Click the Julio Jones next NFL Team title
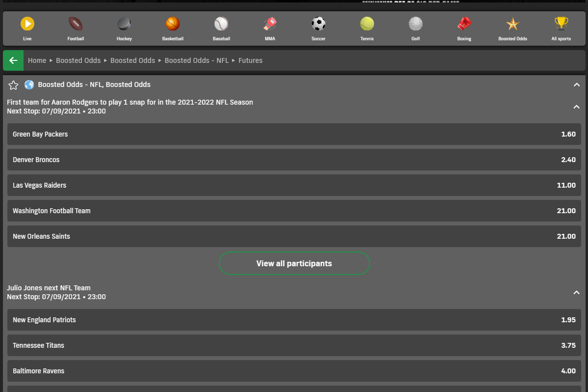The image size is (588, 392). tap(49, 288)
